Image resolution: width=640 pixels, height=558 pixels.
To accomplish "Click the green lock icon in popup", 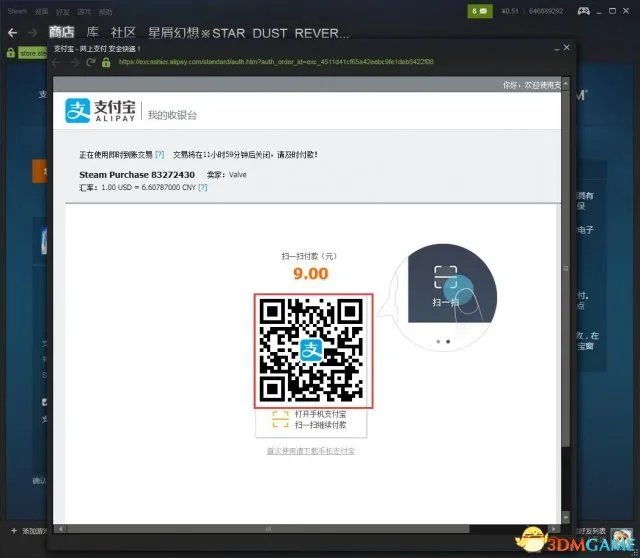I will click(106, 62).
